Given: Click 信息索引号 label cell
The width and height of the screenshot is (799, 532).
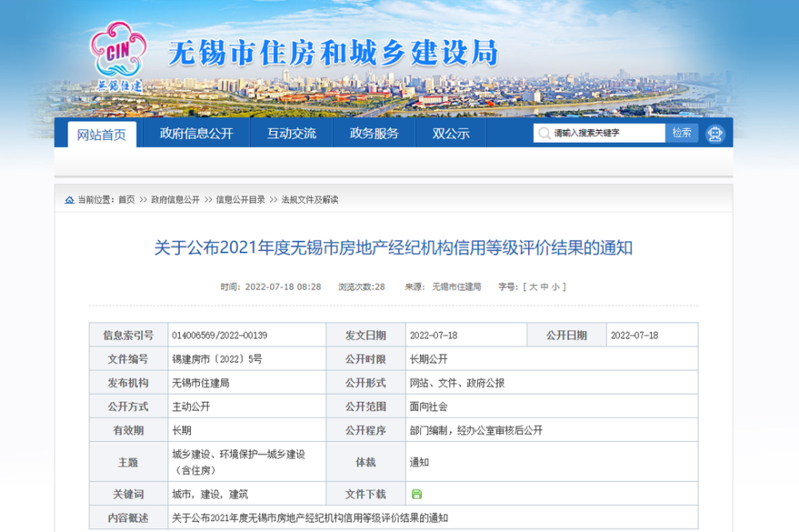Looking at the screenshot, I should point(129,335).
